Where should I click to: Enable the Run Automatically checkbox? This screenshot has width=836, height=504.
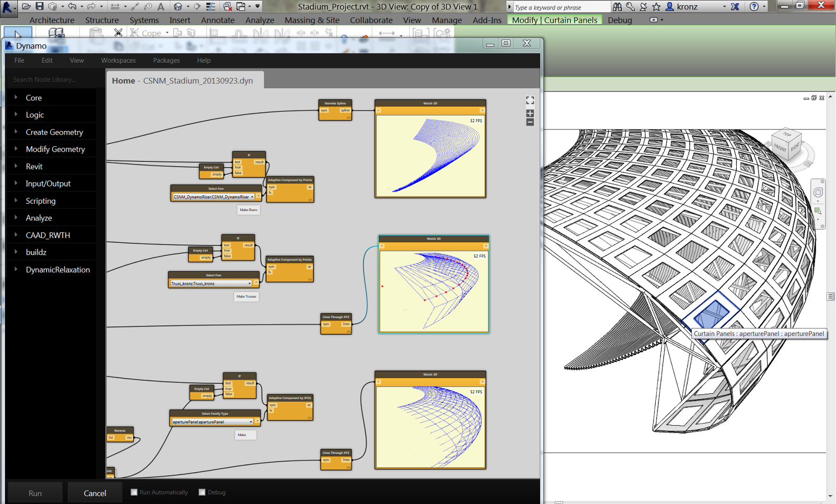click(x=134, y=492)
